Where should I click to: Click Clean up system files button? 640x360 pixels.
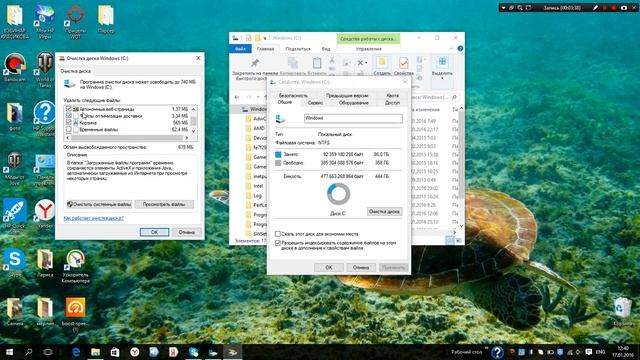pyautogui.click(x=99, y=204)
